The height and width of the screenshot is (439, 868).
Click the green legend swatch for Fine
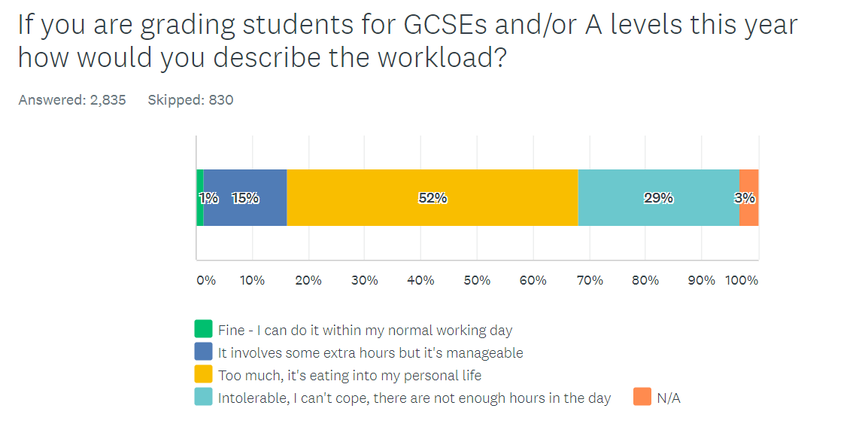point(203,329)
